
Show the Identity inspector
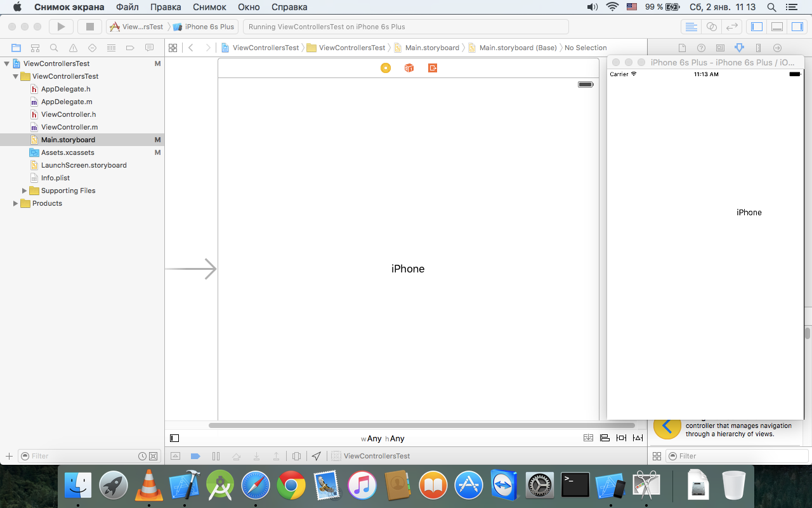point(720,48)
